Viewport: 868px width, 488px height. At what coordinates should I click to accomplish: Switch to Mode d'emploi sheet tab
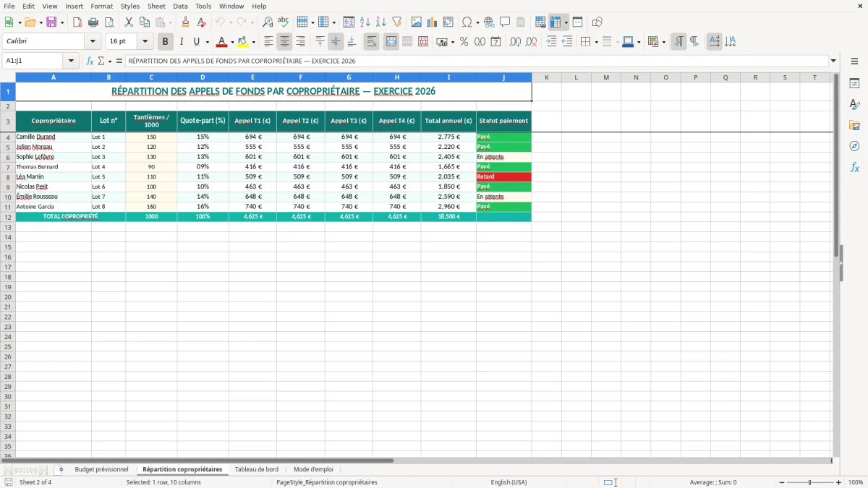coord(313,469)
